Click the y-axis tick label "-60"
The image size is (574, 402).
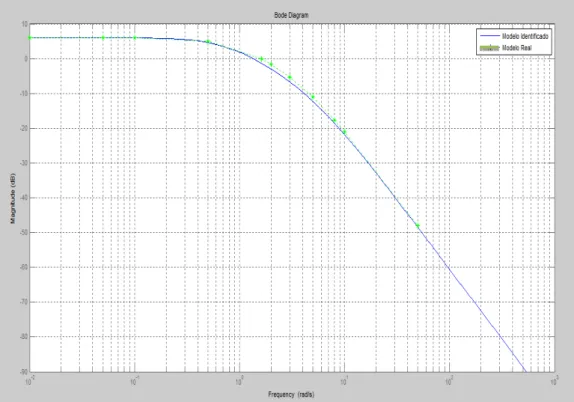(x=24, y=267)
